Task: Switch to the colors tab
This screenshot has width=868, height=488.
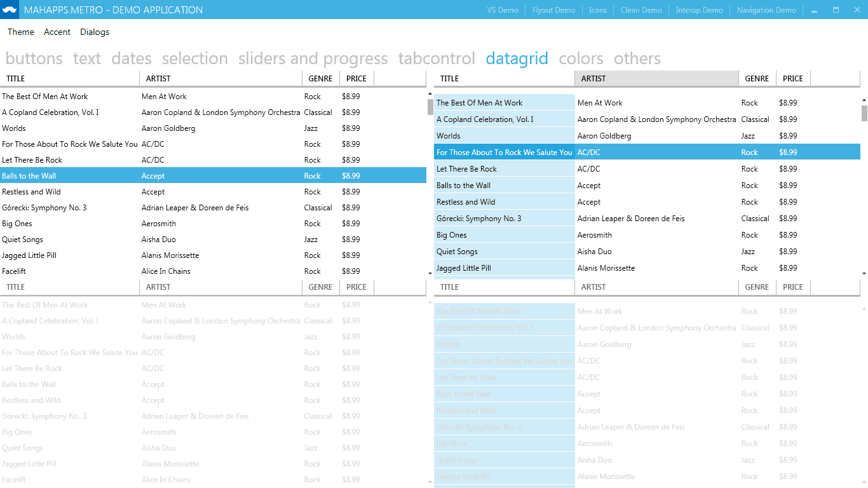Action: coord(580,58)
